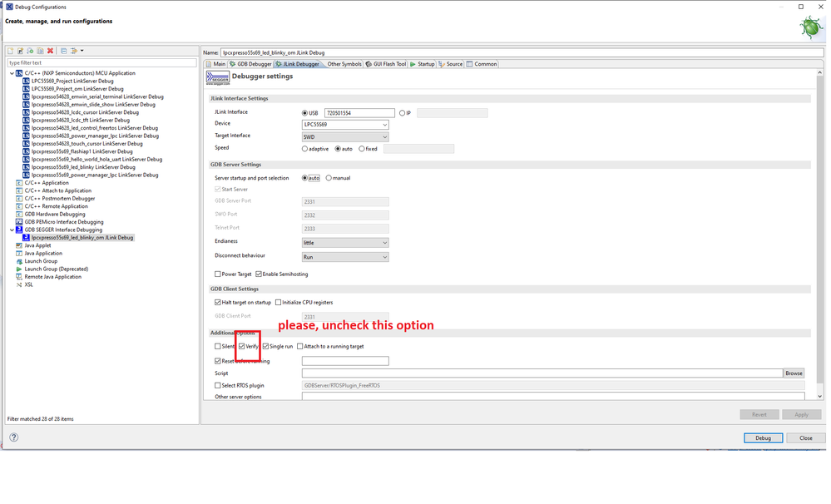Click C/C++ Application type icon
831x504 pixels.
pyautogui.click(x=19, y=183)
